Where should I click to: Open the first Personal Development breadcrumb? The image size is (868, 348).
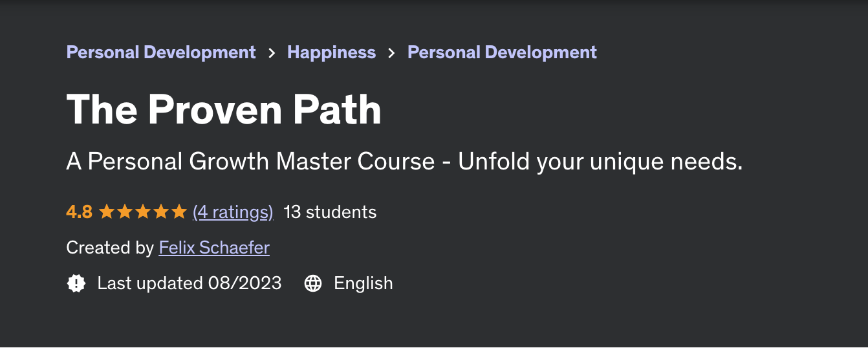[161, 52]
